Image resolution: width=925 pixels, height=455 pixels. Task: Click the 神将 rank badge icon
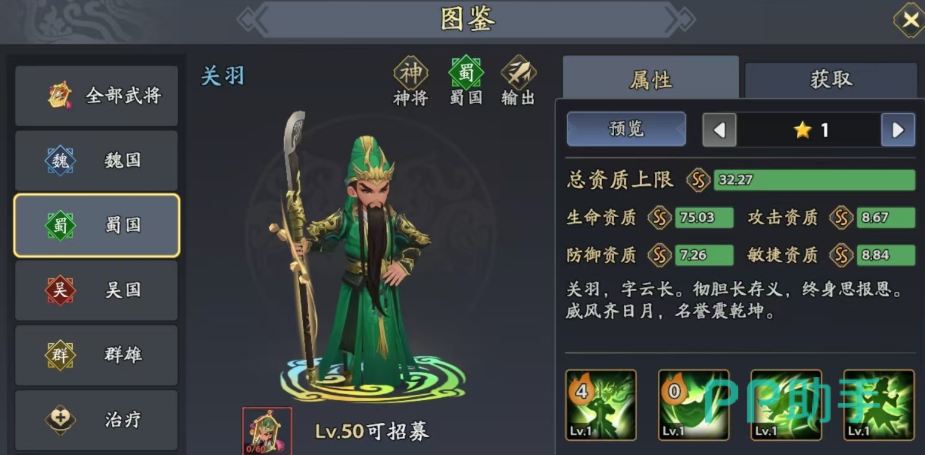411,73
